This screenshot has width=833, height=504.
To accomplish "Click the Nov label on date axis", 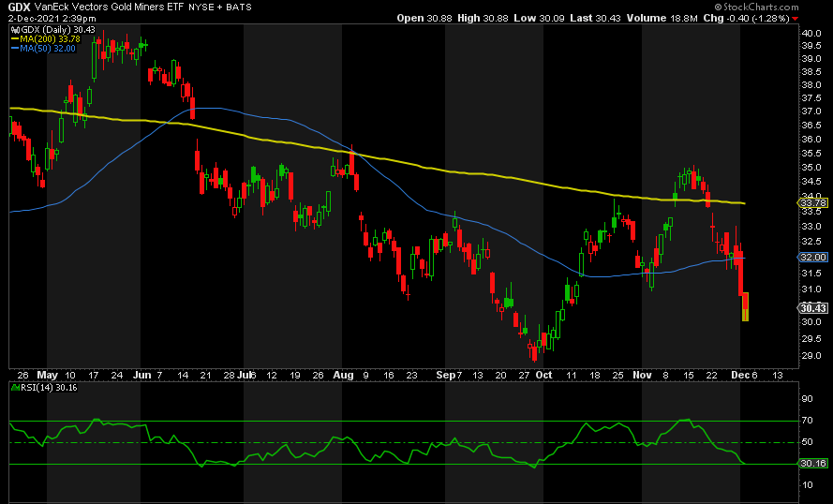I will coord(642,375).
